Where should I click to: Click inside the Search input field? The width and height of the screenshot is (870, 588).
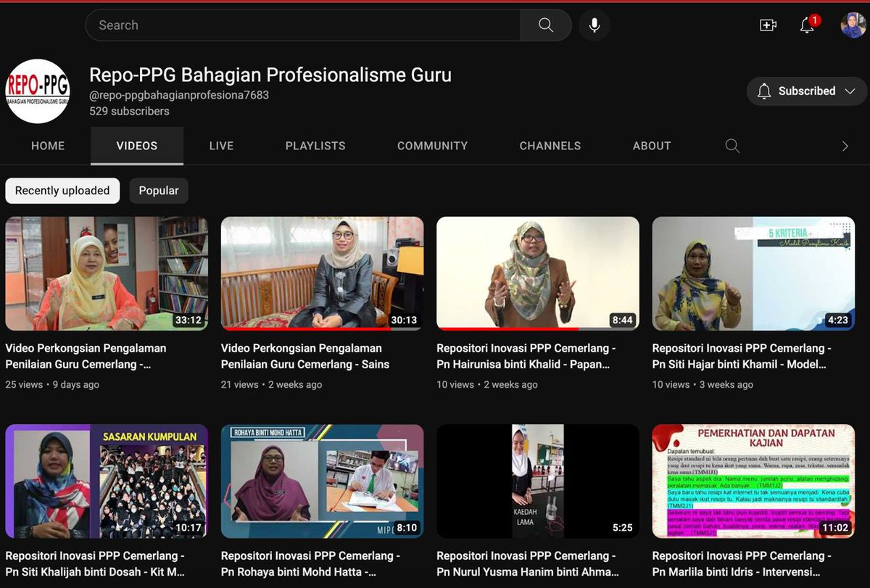(x=303, y=25)
